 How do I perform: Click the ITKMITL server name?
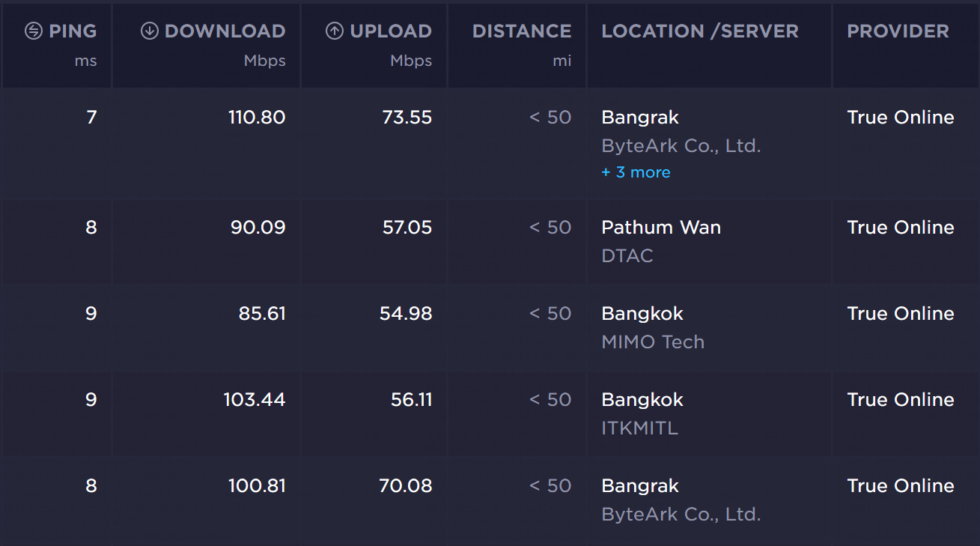(639, 428)
